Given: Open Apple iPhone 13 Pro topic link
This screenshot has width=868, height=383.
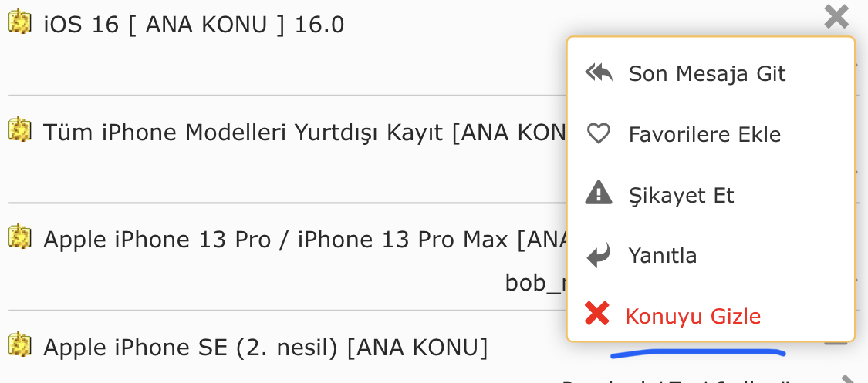Looking at the screenshot, I should point(305,240).
